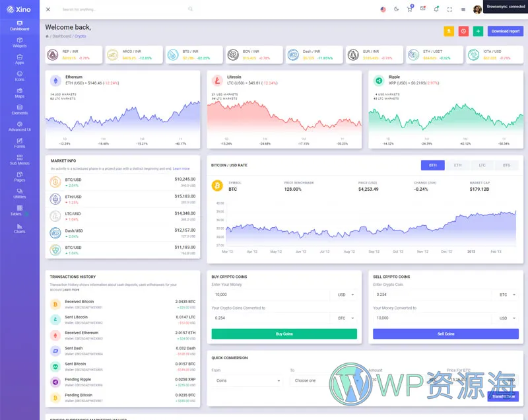Open the USD currency dropdown in Buy Crypto Coins
The height and width of the screenshot is (420, 528).
click(346, 295)
